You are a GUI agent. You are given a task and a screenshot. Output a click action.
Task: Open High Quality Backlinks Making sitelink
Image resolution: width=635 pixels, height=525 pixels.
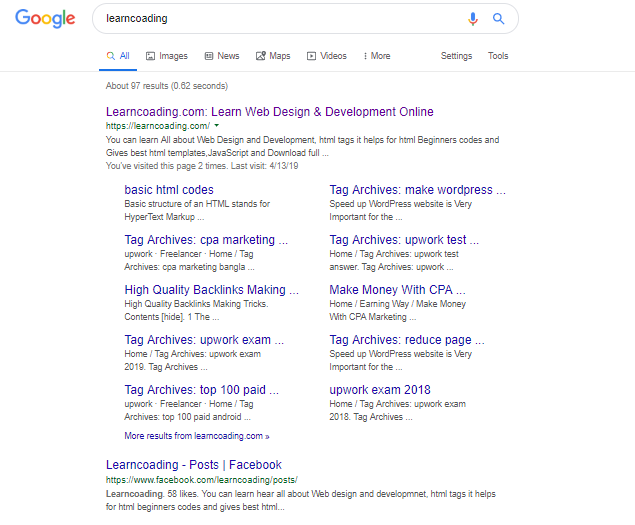pyautogui.click(x=211, y=290)
